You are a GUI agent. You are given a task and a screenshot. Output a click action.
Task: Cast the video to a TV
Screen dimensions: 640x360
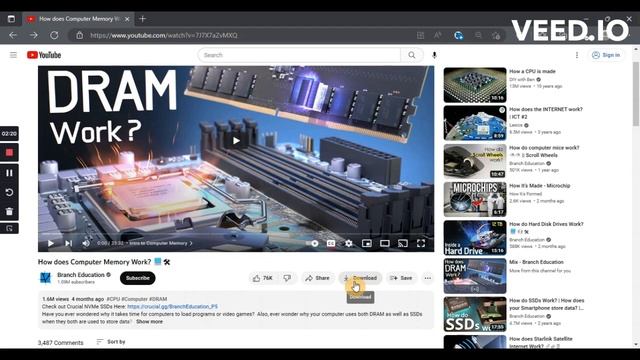(402, 243)
